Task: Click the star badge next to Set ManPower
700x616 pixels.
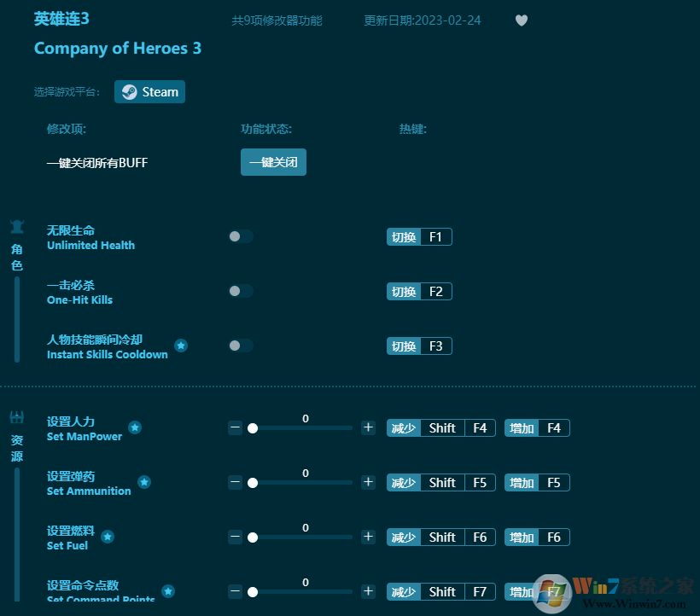Action: 135,427
